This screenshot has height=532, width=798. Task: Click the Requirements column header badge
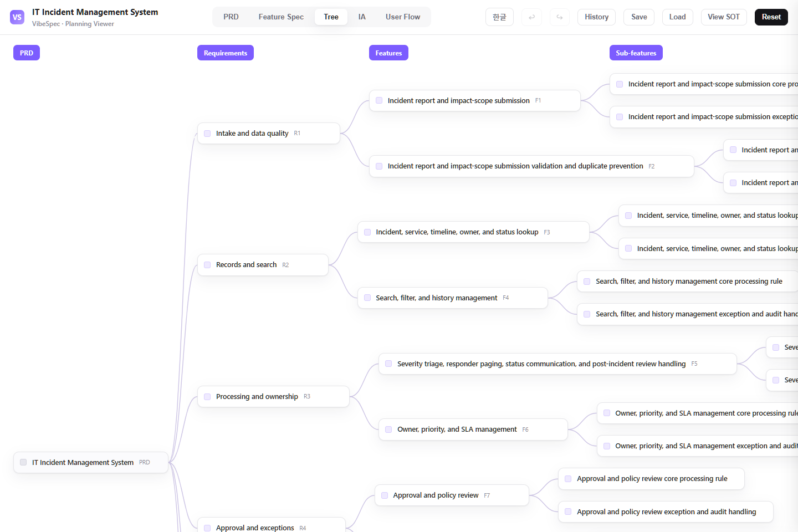coord(226,53)
